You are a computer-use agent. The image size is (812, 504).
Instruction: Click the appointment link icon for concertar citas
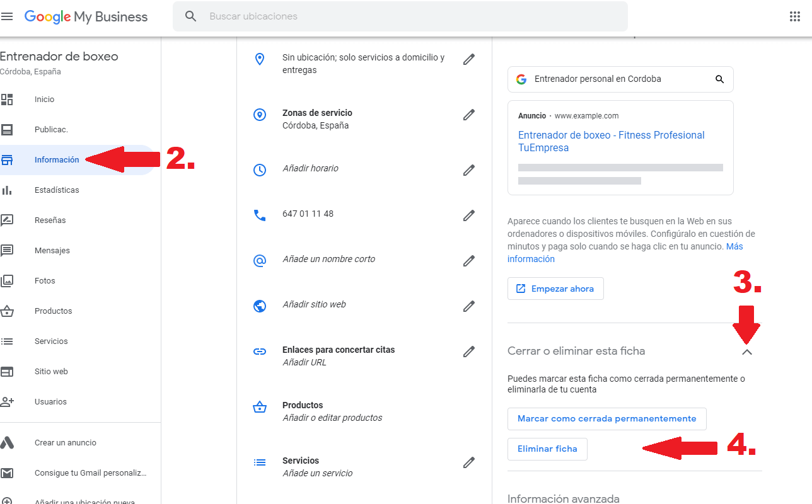pyautogui.click(x=260, y=353)
